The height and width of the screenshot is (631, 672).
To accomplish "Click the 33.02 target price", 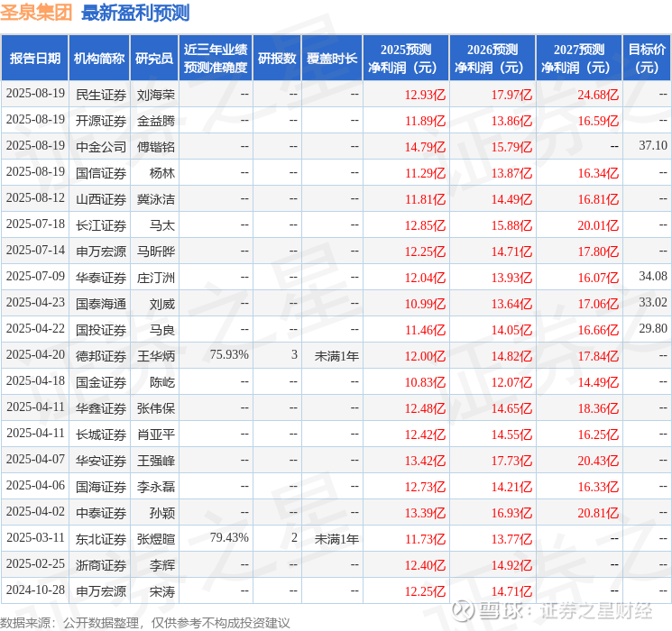I will coord(653,303).
